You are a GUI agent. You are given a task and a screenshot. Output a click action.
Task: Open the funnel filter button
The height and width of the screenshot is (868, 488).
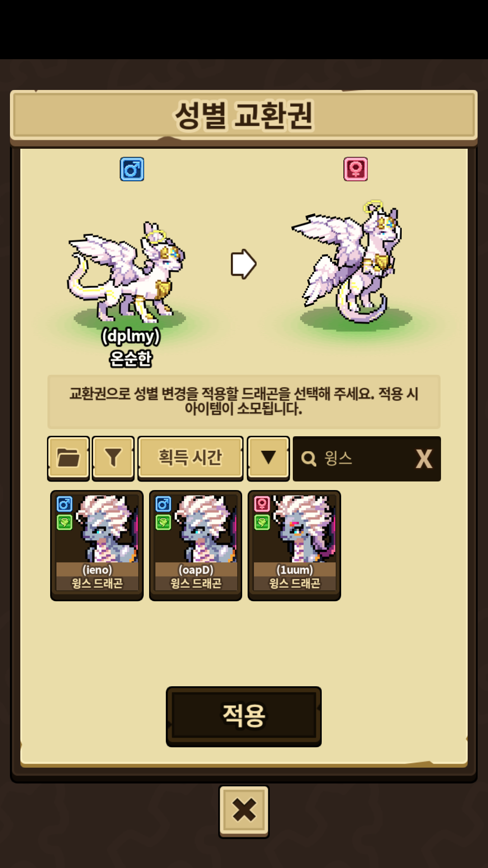[x=113, y=458]
